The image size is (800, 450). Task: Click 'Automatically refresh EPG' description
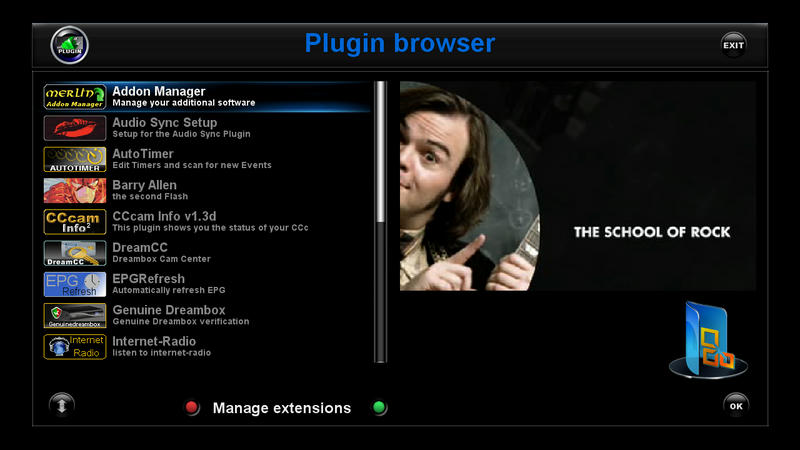pyautogui.click(x=168, y=290)
